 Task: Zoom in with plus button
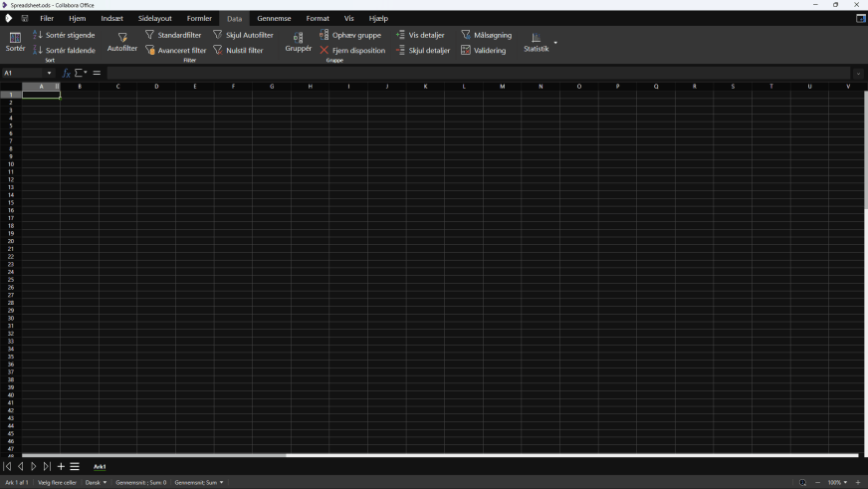(858, 482)
